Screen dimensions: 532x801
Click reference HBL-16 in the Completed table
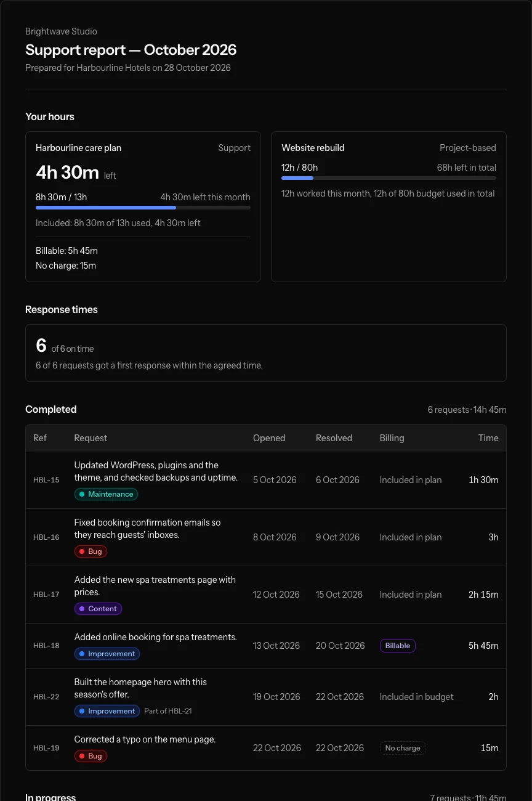(x=46, y=537)
